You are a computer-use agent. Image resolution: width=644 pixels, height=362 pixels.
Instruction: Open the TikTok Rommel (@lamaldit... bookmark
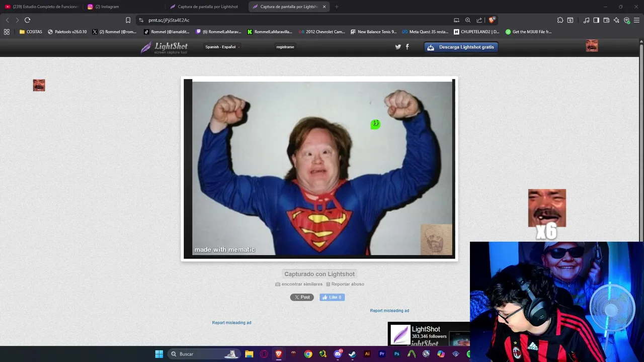167,32
